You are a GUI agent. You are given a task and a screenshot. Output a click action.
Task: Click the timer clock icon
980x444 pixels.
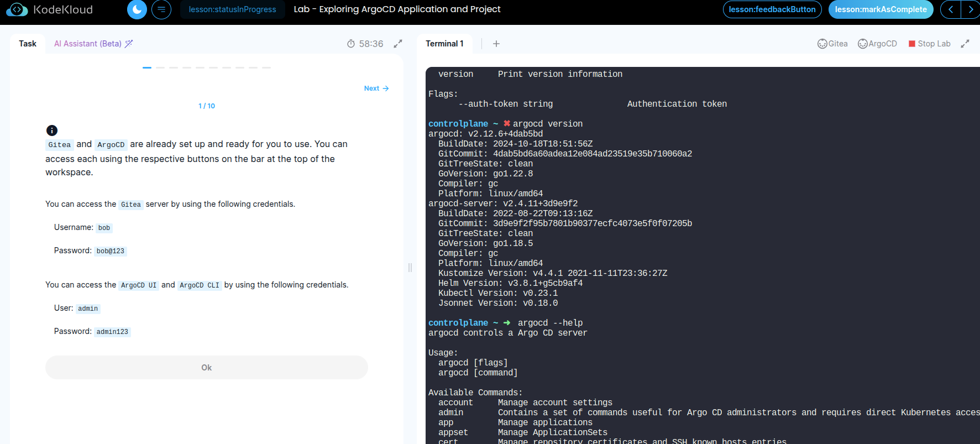[x=351, y=44]
